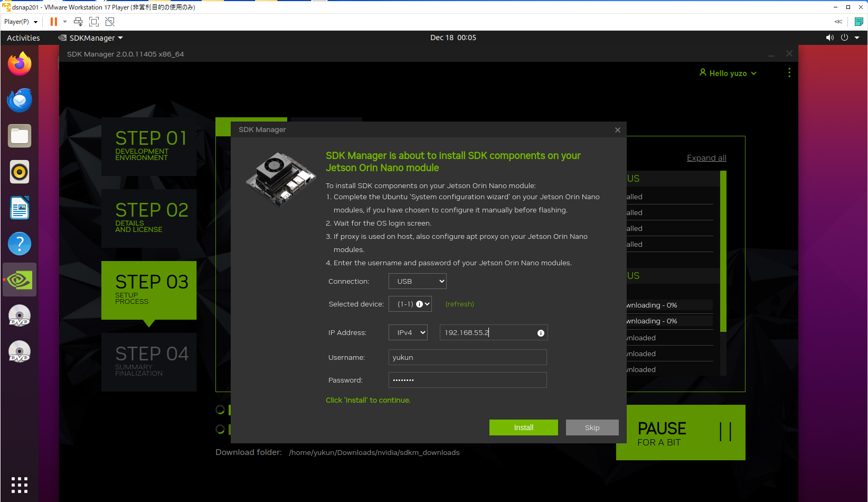Open the pause button dropdown arrow in VMware
Image resolution: width=868 pixels, height=502 pixels.
click(x=65, y=22)
